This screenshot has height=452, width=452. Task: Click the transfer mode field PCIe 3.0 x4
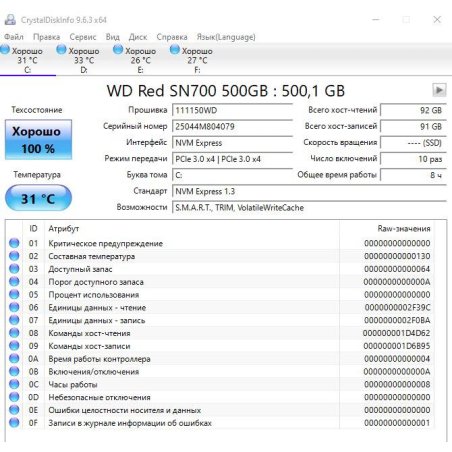coord(232,159)
